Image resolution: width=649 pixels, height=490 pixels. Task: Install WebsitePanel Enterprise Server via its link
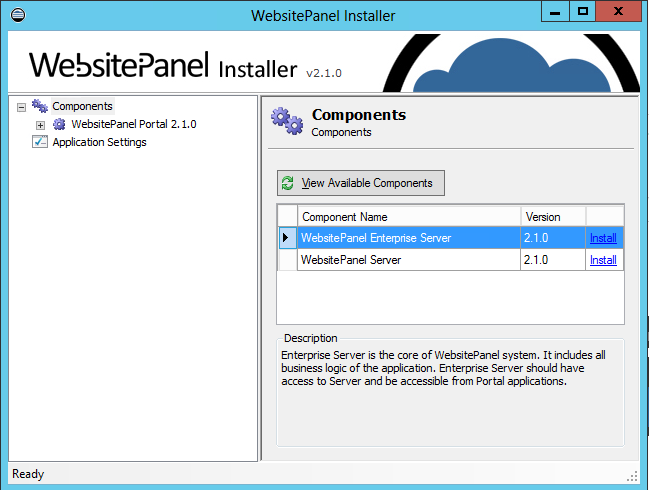603,238
